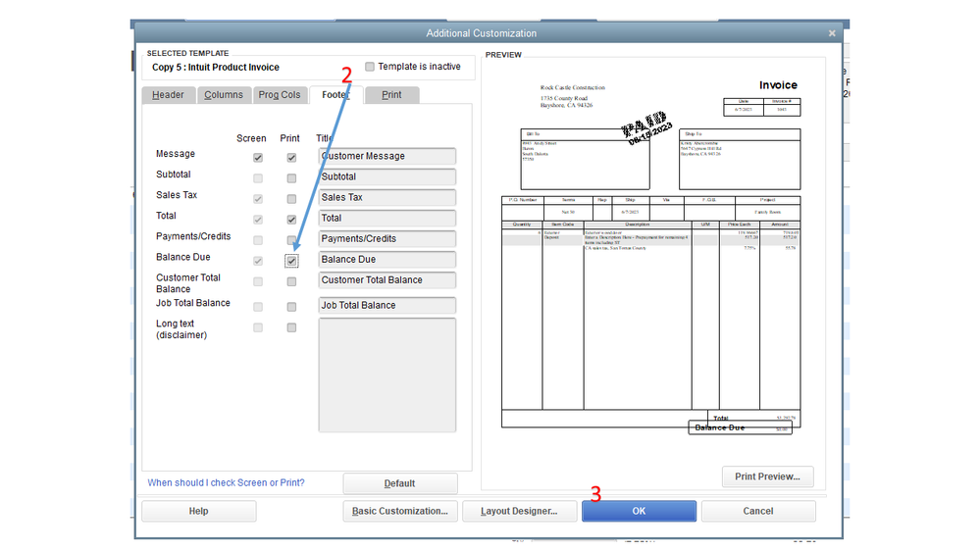Image resolution: width=980 pixels, height=551 pixels.
Task: Open Basic Customization
Action: point(400,511)
